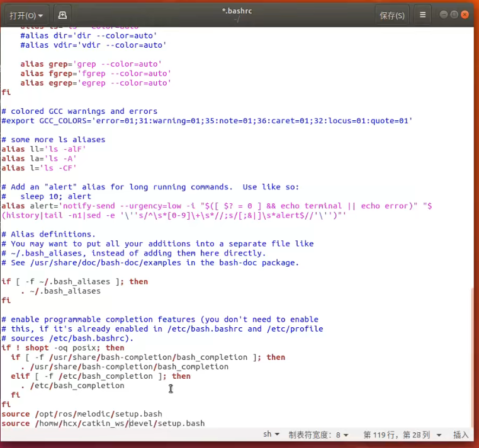Click '# colored GCC warnings and errors' comment
Image resolution: width=479 pixels, height=448 pixels.
coord(79,111)
